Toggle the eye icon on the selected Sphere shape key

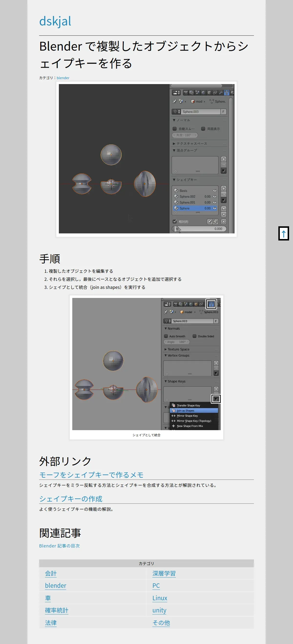point(215,208)
